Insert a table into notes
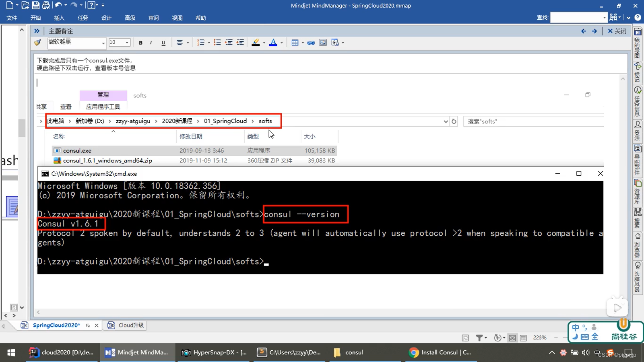 (x=295, y=43)
